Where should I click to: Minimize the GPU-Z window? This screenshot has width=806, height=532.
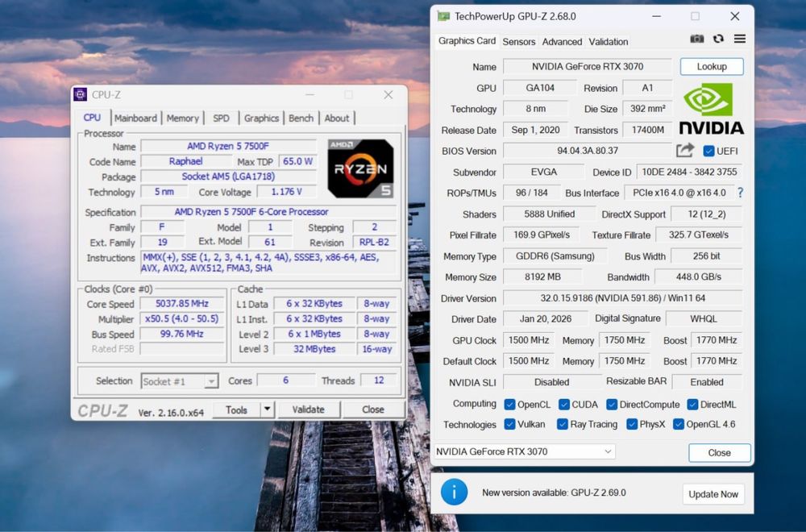pyautogui.click(x=656, y=16)
